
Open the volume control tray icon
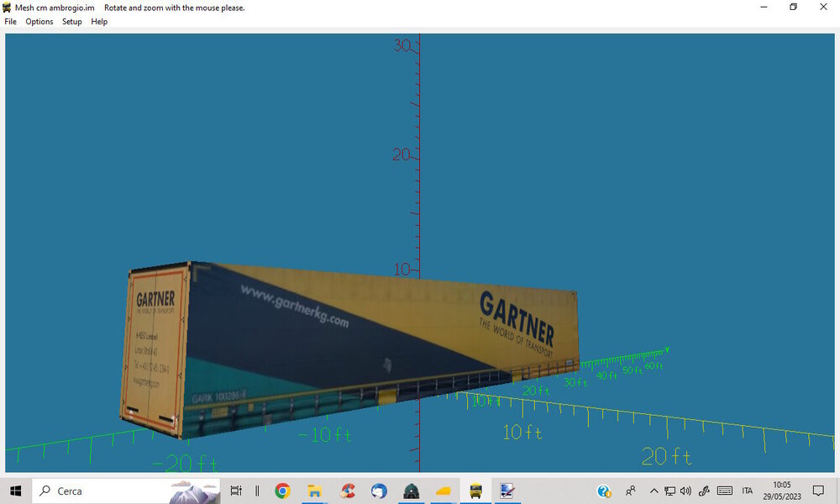[685, 491]
